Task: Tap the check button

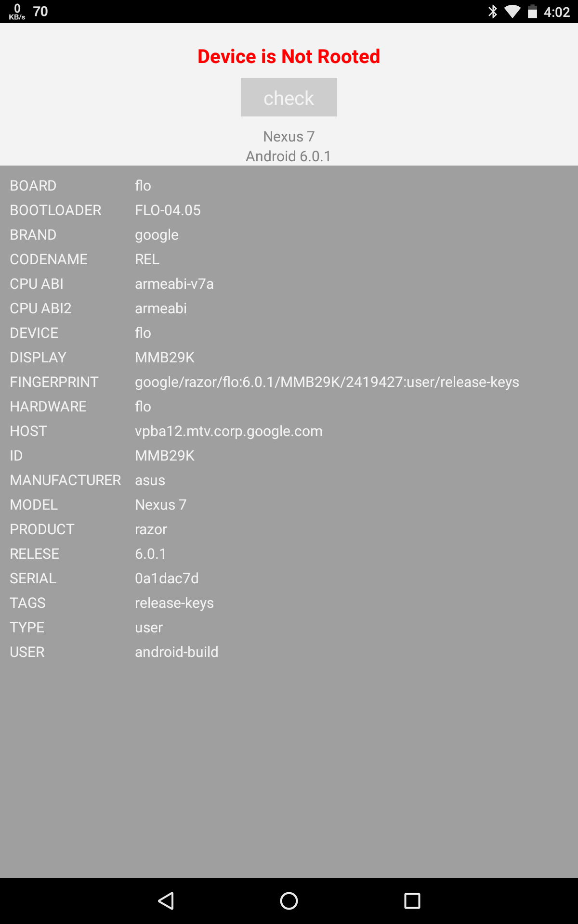Action: click(x=289, y=97)
